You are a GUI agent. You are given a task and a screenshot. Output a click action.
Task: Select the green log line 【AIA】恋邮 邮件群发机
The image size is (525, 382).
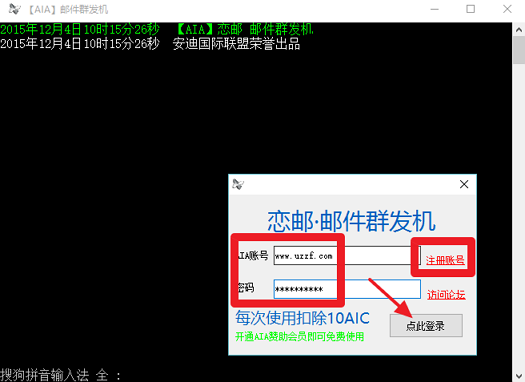pos(157,29)
